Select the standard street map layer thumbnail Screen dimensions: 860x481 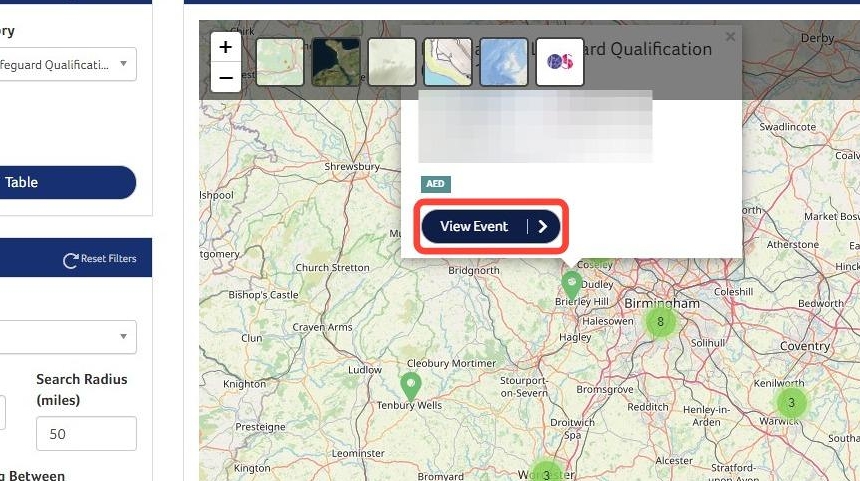tap(280, 62)
